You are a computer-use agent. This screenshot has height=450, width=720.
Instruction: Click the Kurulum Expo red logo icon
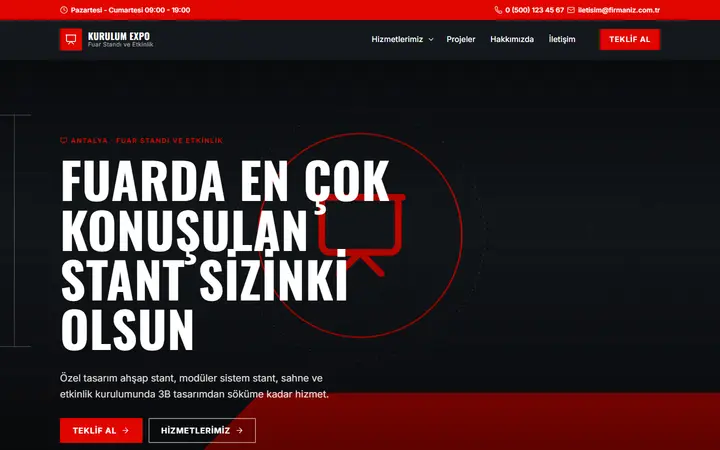(71, 39)
